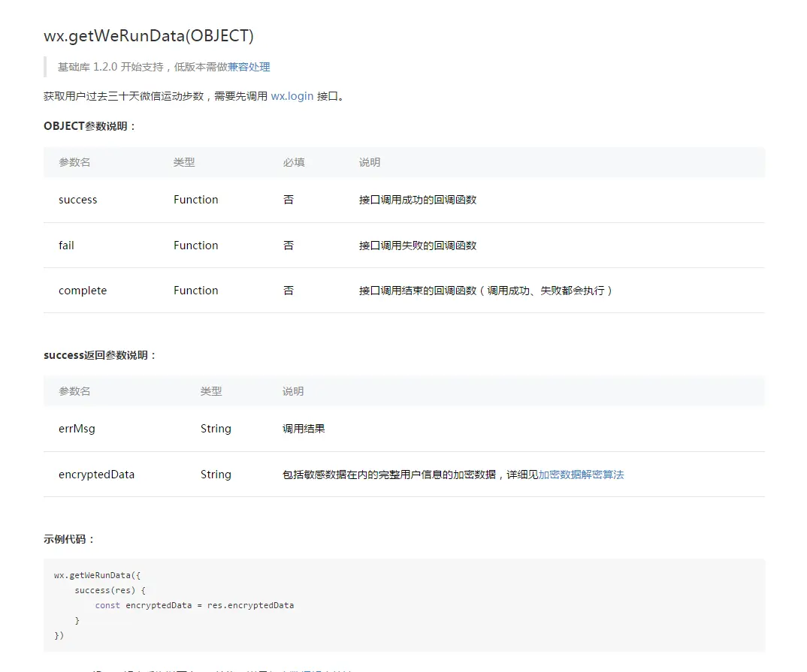Open the 兼容处理 link
The height and width of the screenshot is (672, 807).
pos(249,67)
